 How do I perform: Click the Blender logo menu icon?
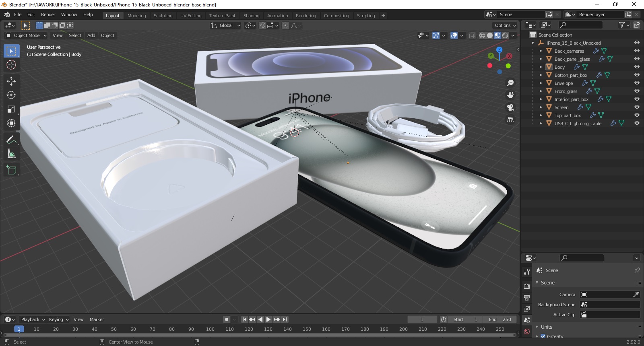(7, 14)
